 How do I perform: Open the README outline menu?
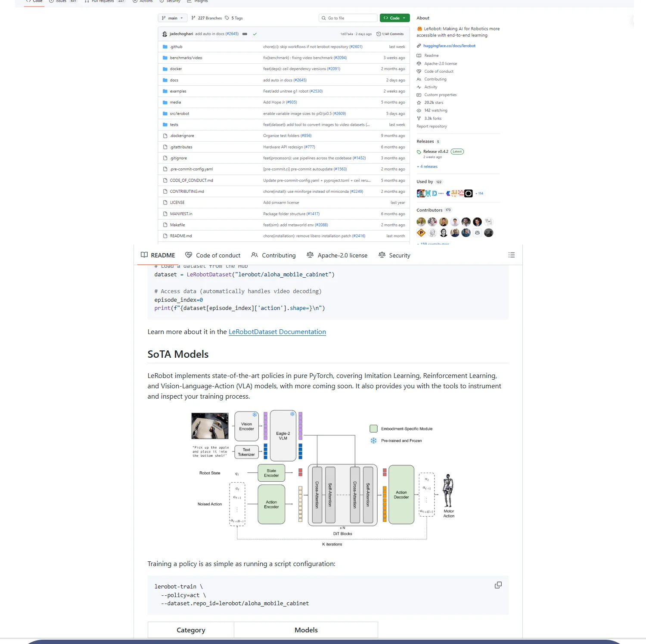pyautogui.click(x=512, y=255)
